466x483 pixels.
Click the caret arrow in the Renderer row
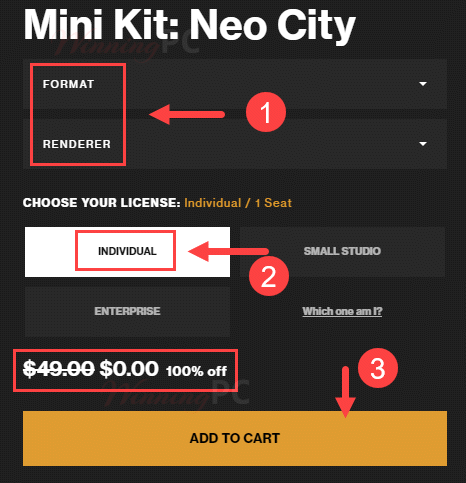point(423,144)
